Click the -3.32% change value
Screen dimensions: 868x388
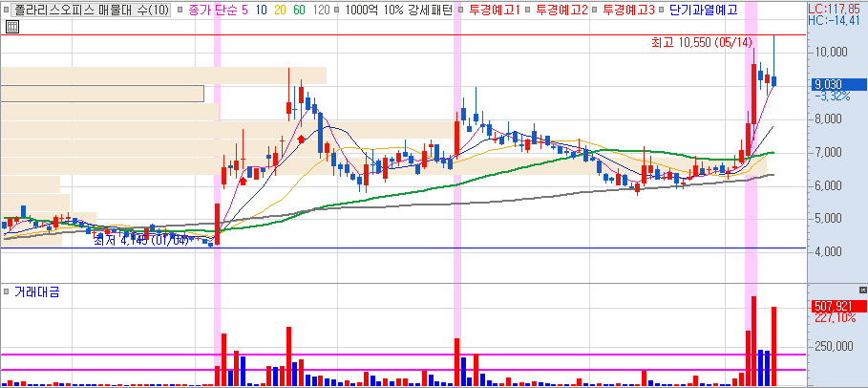click(832, 96)
